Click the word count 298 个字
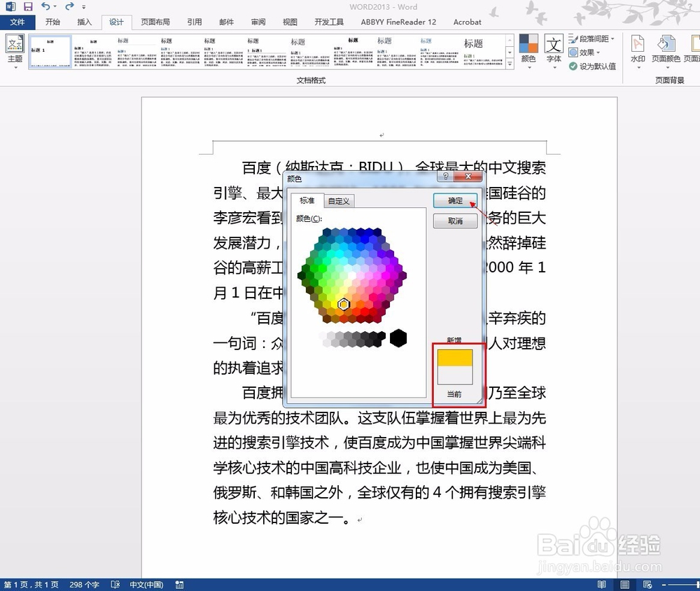The width and height of the screenshot is (700, 591). point(85,585)
